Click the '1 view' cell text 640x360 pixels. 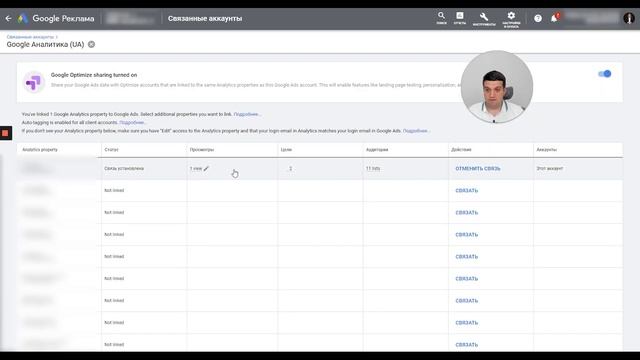[196, 169]
